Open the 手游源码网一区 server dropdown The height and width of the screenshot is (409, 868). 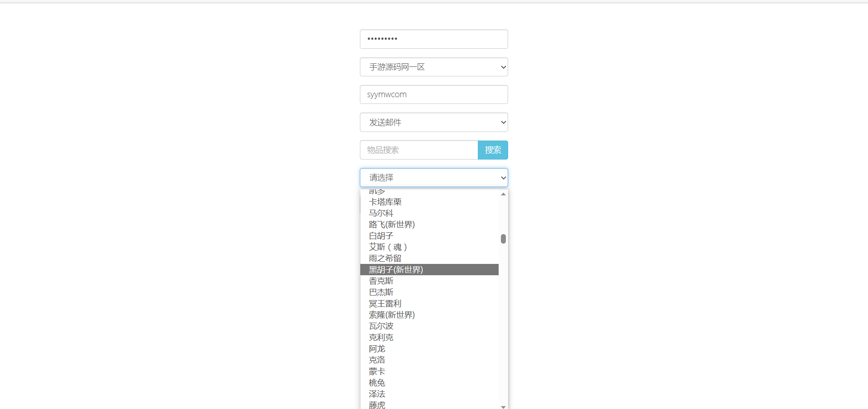(x=434, y=67)
